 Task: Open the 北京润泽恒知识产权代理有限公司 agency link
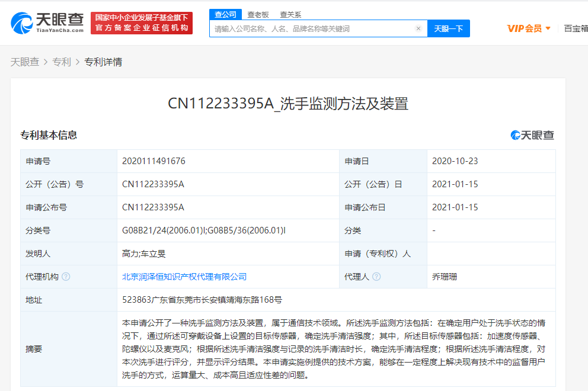coord(184,277)
